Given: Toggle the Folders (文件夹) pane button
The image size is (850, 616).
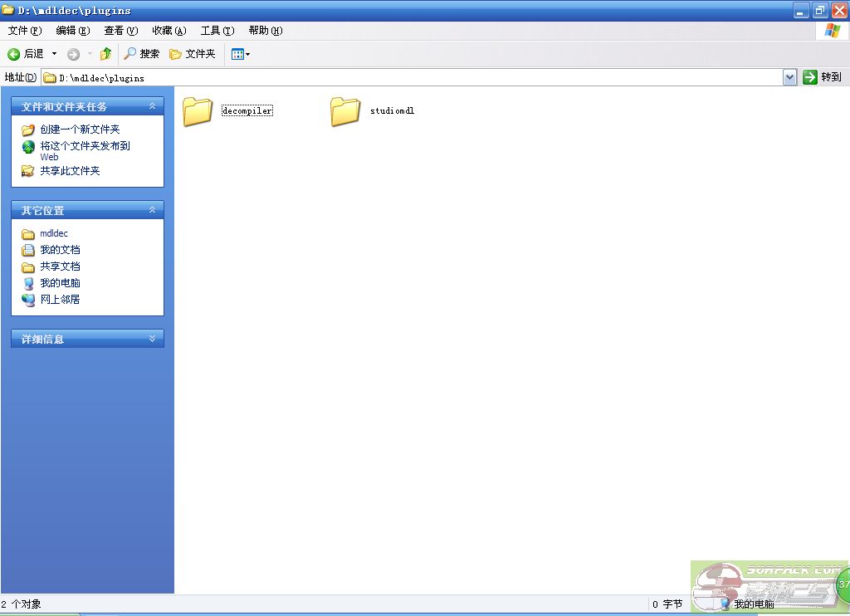Looking at the screenshot, I should coord(192,54).
